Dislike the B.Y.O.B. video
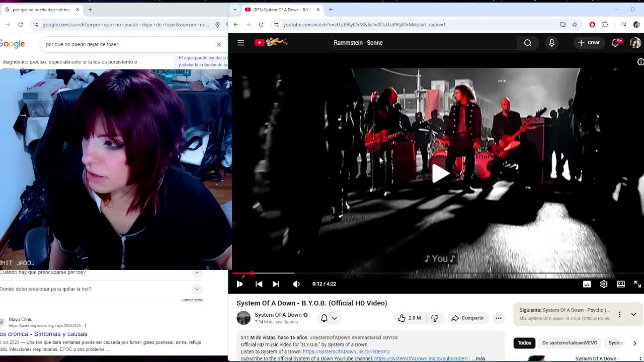The height and width of the screenshot is (362, 644). [435, 318]
